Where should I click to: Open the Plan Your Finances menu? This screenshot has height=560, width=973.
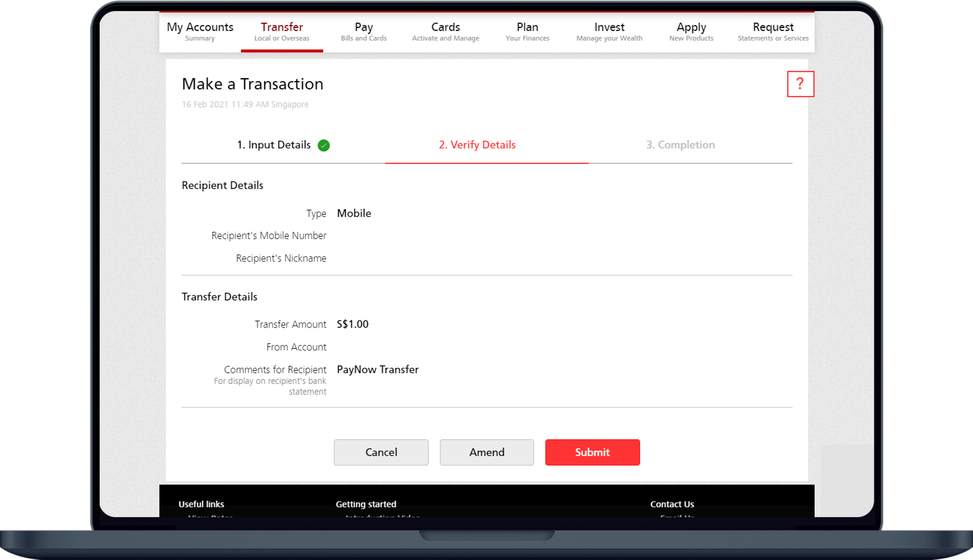pos(527,31)
